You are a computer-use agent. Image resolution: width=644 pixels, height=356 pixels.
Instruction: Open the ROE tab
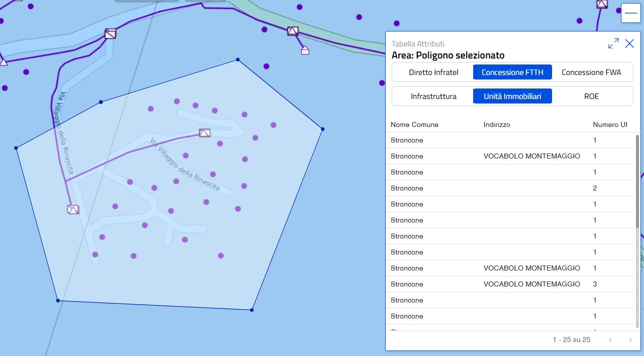(591, 96)
